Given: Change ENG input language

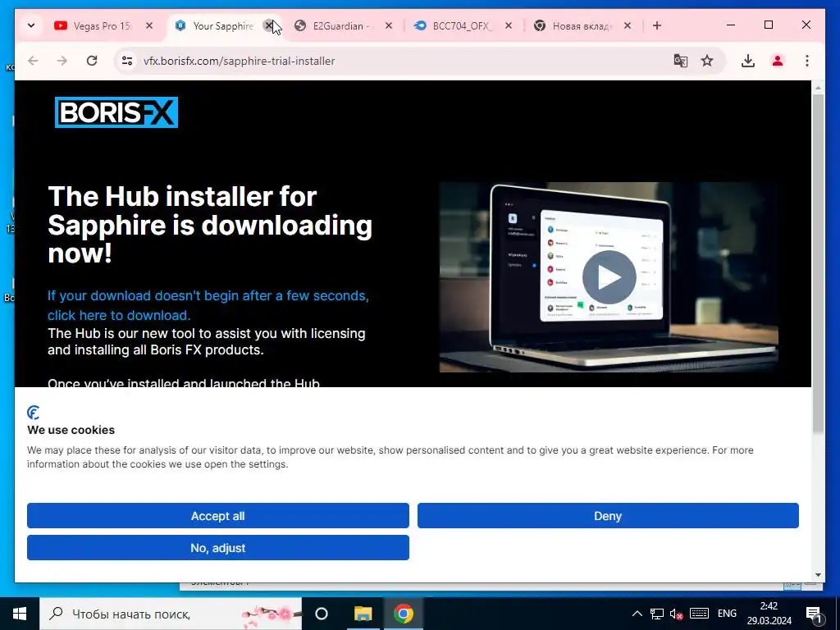Looking at the screenshot, I should click(727, 614).
